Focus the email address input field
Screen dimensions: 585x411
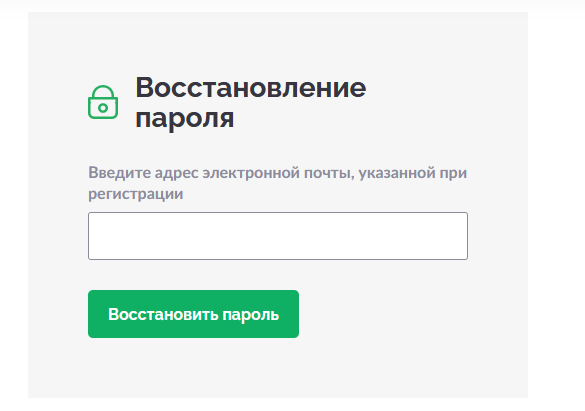pyautogui.click(x=278, y=236)
